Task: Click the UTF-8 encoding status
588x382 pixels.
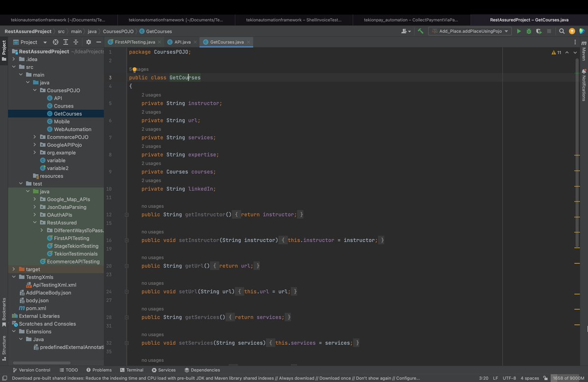Action: (x=509, y=378)
